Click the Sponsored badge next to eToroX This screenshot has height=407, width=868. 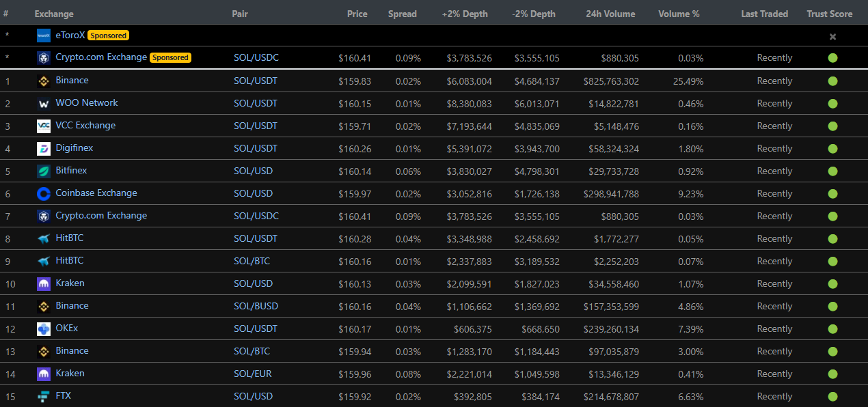109,36
